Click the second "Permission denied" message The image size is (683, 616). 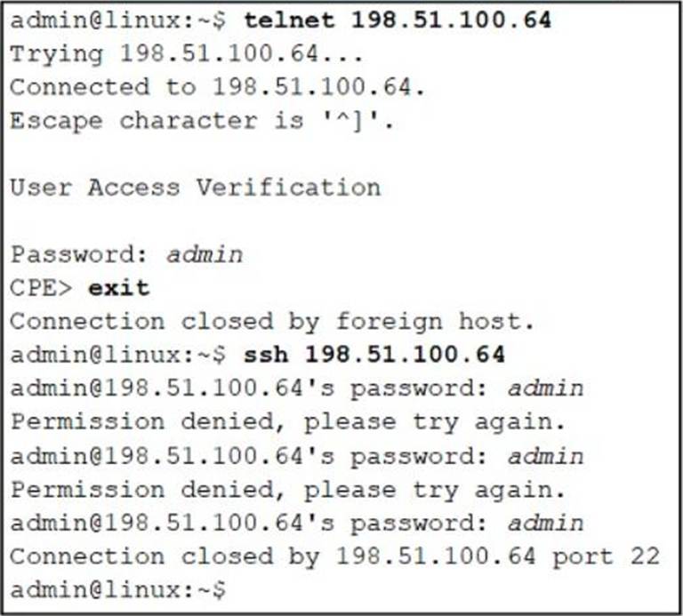click(x=287, y=490)
